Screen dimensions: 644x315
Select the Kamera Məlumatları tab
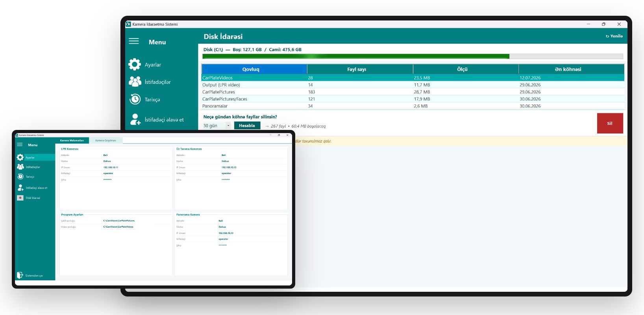[x=72, y=140]
